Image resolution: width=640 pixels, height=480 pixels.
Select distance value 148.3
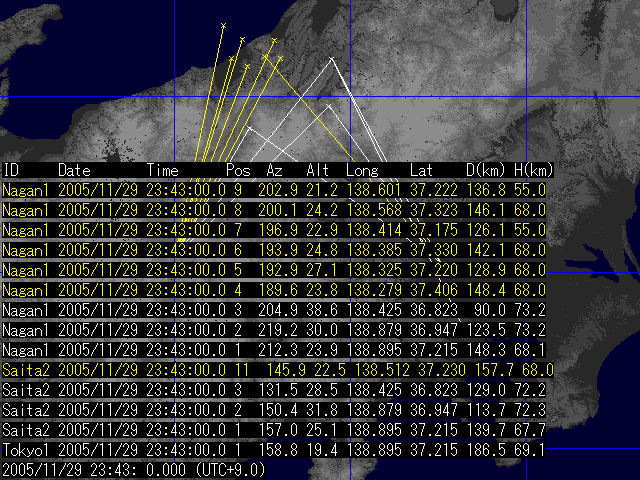[486, 350]
